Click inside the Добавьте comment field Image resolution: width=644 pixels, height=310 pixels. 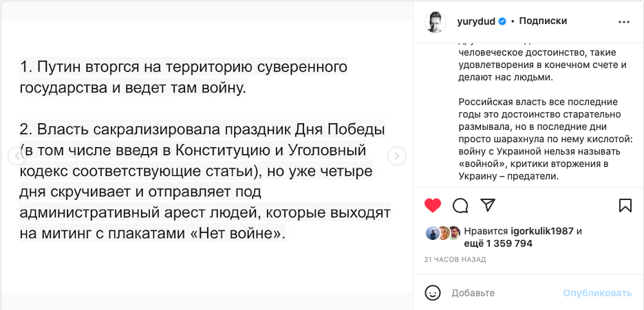(x=502, y=293)
